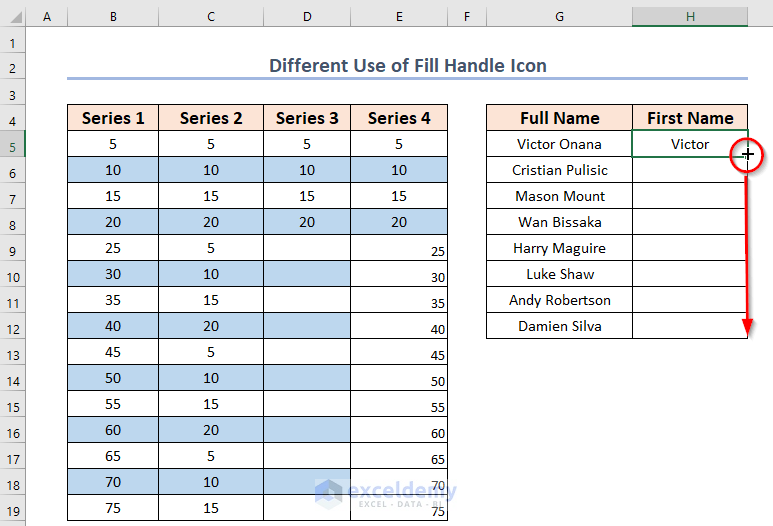Click row 12 header
Screen dimensions: 773x526
coord(13,326)
